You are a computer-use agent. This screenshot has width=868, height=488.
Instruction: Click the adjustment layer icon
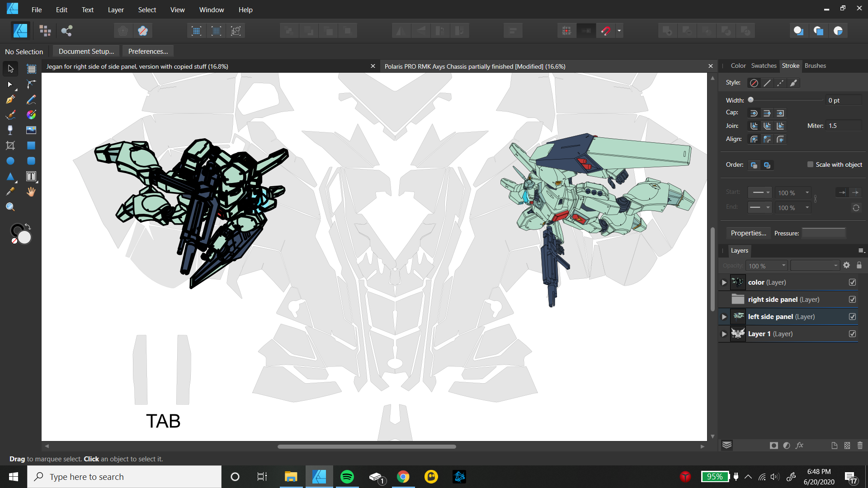[x=787, y=446]
